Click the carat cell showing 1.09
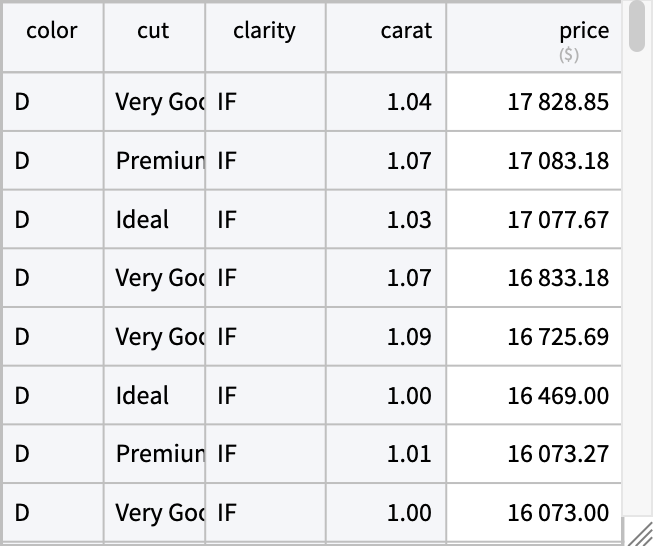 pos(386,336)
